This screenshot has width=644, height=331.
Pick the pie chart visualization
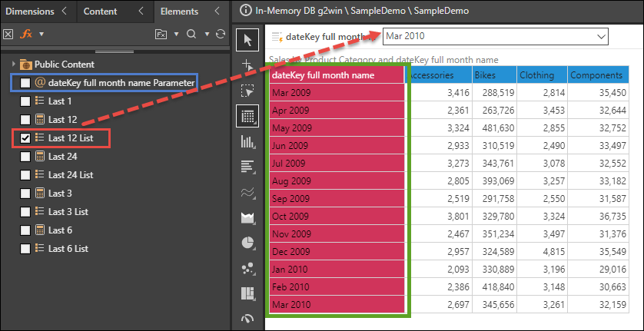point(247,243)
